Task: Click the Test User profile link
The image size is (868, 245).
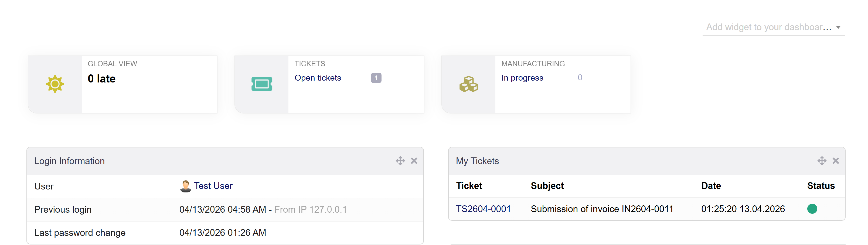Action: click(213, 185)
